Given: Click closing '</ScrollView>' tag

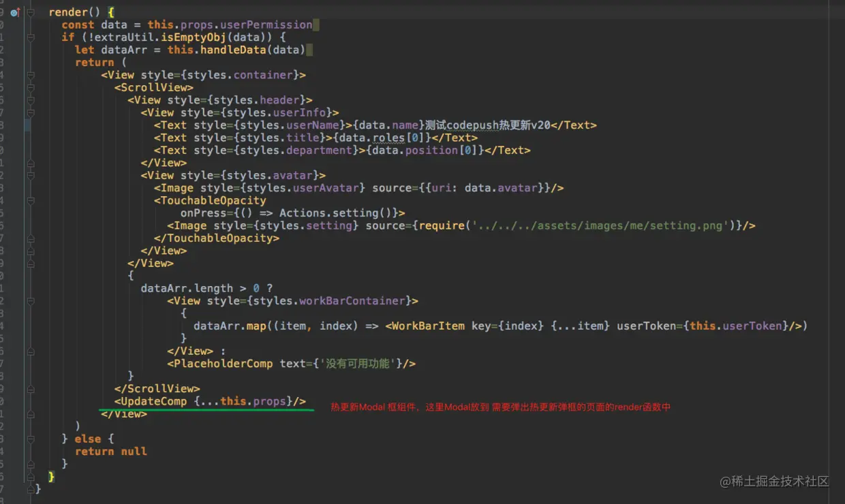Looking at the screenshot, I should point(157,389).
